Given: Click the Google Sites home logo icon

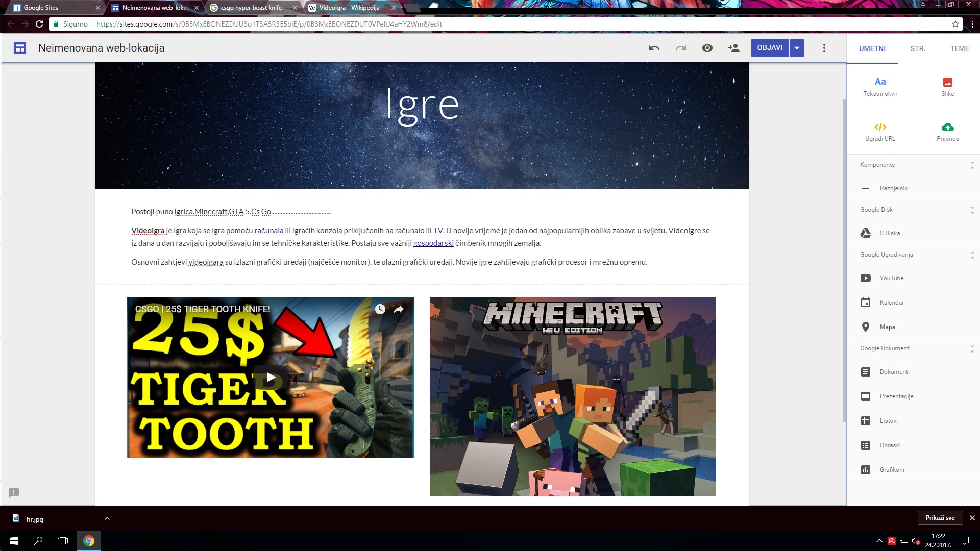Looking at the screenshot, I should (x=20, y=48).
